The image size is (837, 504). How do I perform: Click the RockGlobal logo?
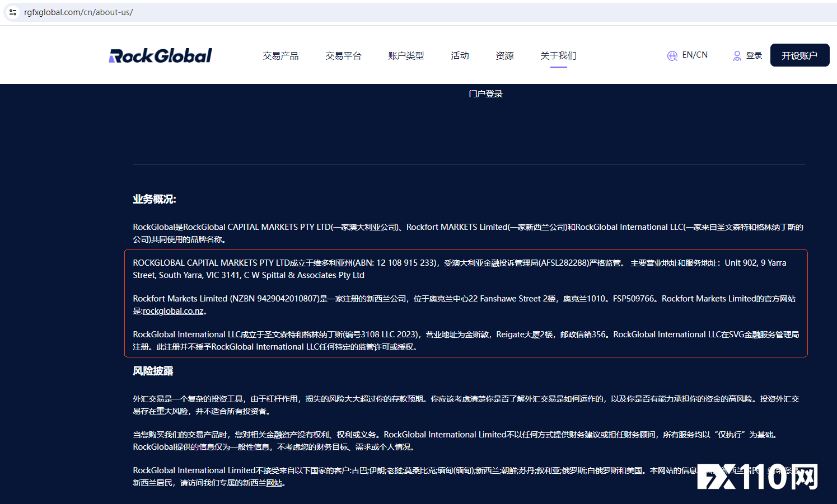pos(160,55)
